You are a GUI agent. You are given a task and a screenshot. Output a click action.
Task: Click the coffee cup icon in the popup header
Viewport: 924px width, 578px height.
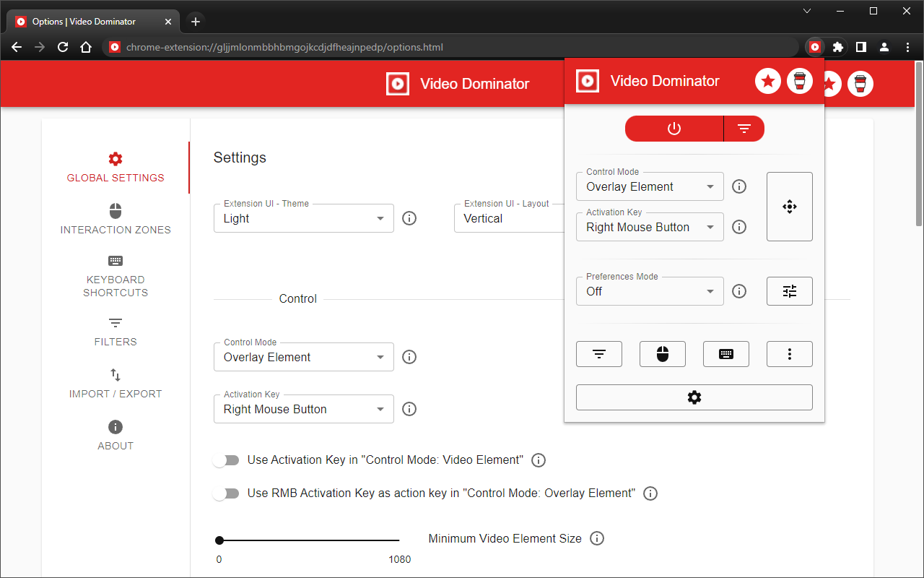tap(799, 81)
